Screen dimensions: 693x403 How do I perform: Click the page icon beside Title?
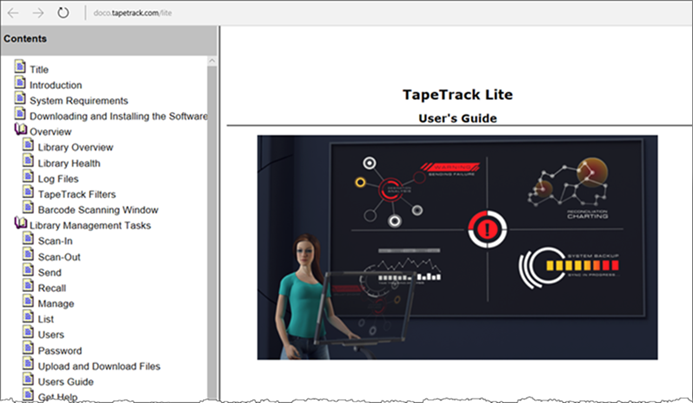point(20,66)
